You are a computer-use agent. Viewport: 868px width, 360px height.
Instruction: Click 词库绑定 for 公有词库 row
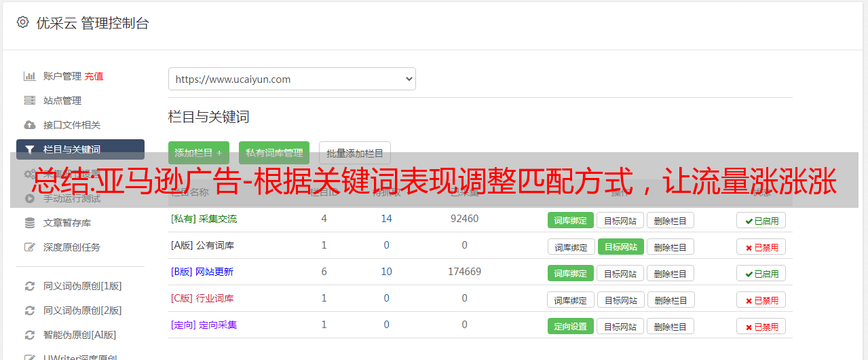571,247
